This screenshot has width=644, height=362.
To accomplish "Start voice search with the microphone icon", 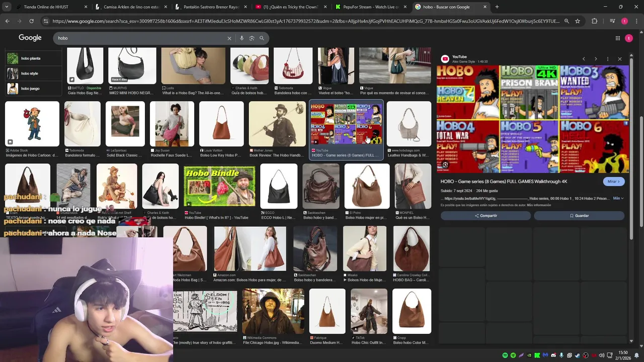I will [x=242, y=38].
